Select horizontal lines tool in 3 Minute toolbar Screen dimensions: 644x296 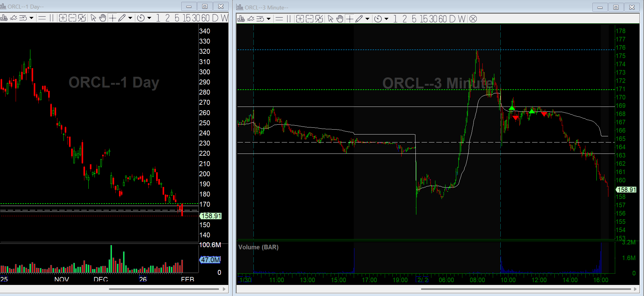point(279,19)
